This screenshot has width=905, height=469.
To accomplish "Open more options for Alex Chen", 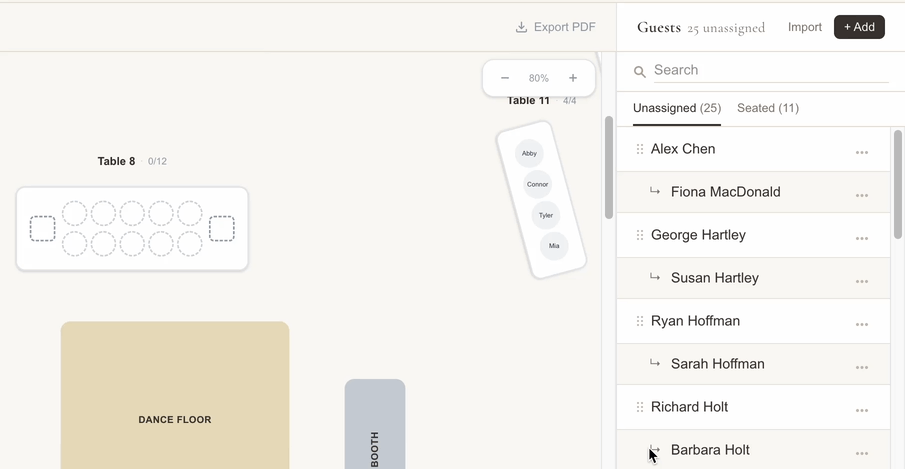I will [x=861, y=153].
